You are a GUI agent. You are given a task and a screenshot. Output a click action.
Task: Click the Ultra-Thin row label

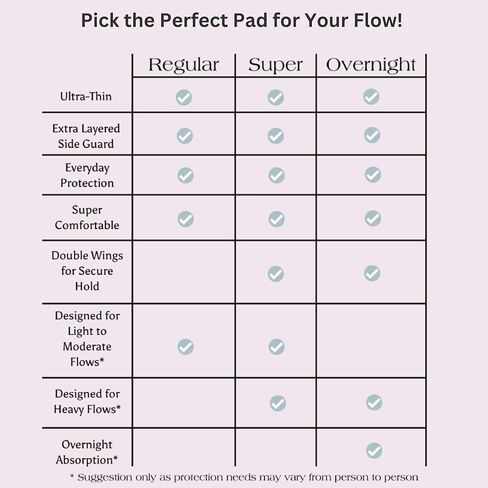(x=86, y=96)
